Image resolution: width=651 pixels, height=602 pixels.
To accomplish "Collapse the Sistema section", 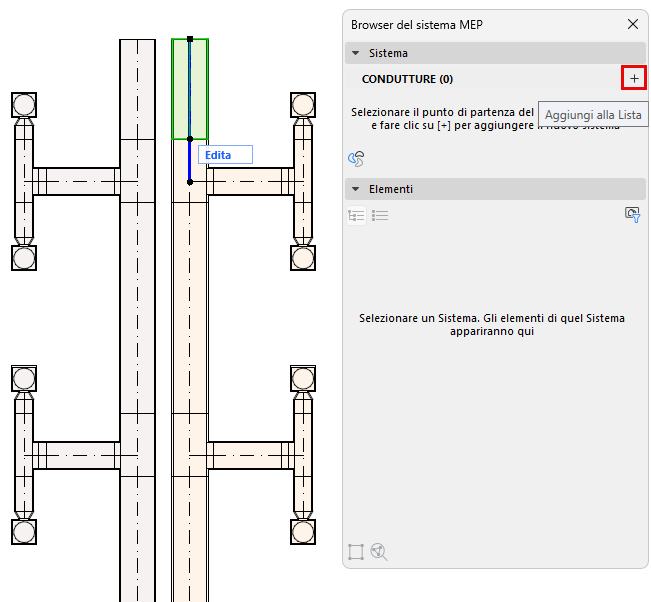I will (x=355, y=53).
